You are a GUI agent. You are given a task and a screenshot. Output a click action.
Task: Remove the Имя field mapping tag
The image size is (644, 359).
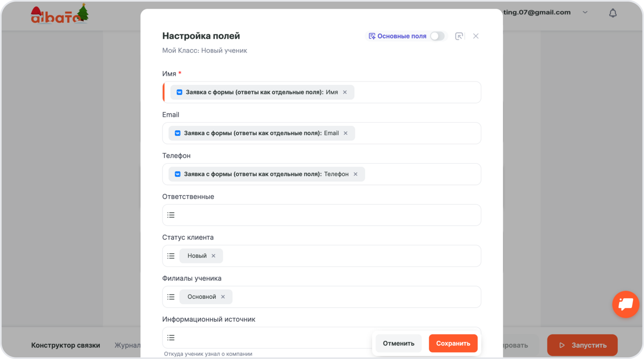coord(345,92)
